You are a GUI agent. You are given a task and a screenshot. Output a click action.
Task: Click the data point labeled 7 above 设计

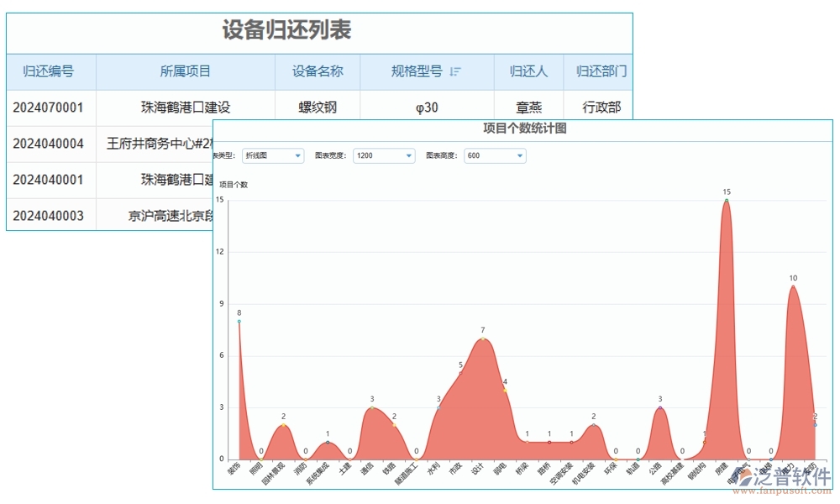point(482,337)
